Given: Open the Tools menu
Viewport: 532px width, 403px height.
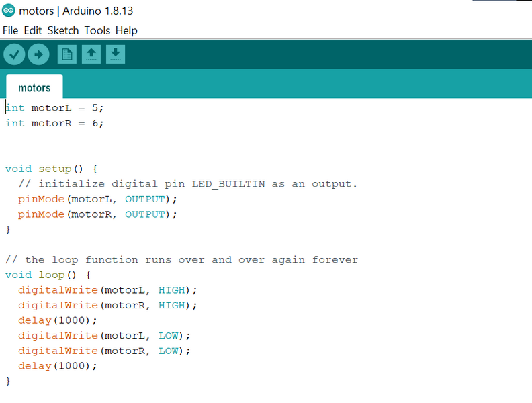Looking at the screenshot, I should (x=97, y=30).
